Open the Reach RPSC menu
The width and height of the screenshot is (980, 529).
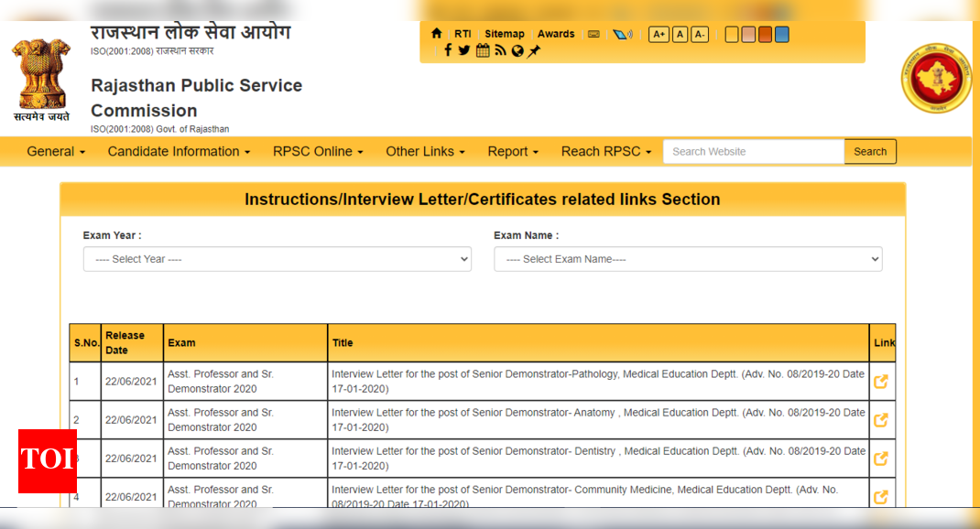click(x=605, y=152)
